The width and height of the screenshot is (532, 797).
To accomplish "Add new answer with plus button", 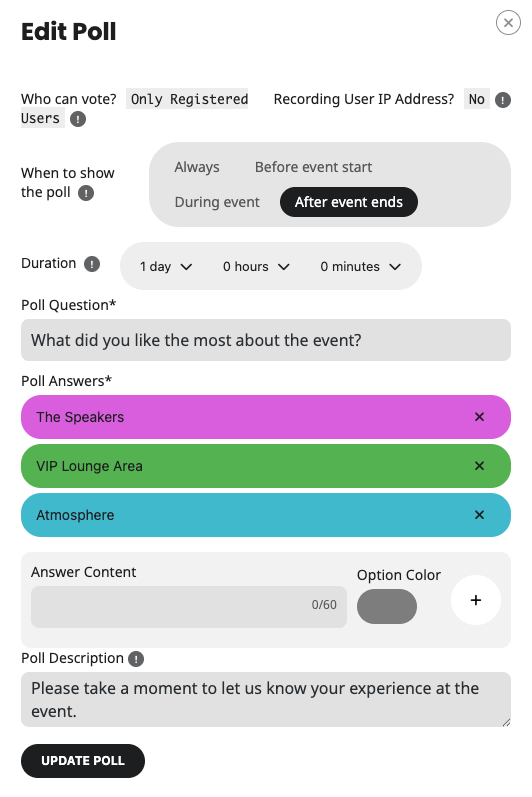I will (x=476, y=600).
